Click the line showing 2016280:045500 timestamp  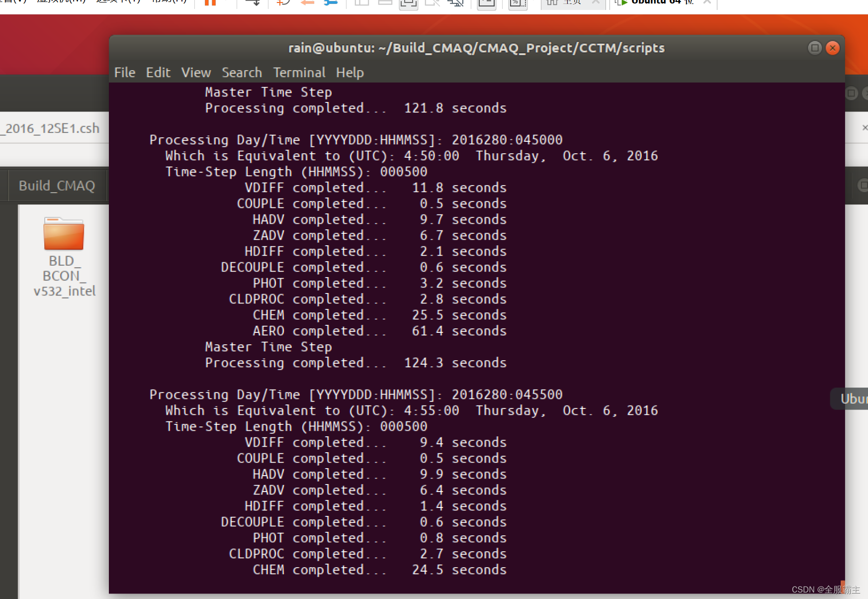pos(356,395)
